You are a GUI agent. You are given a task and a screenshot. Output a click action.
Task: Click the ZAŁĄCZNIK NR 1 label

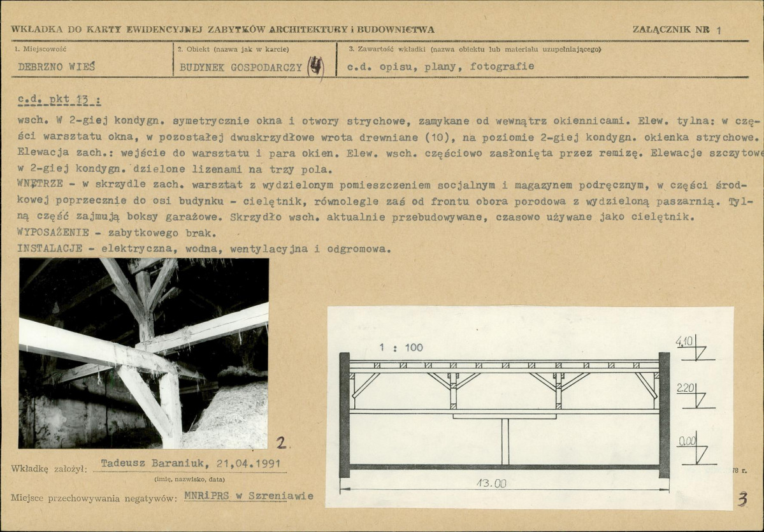[677, 29]
